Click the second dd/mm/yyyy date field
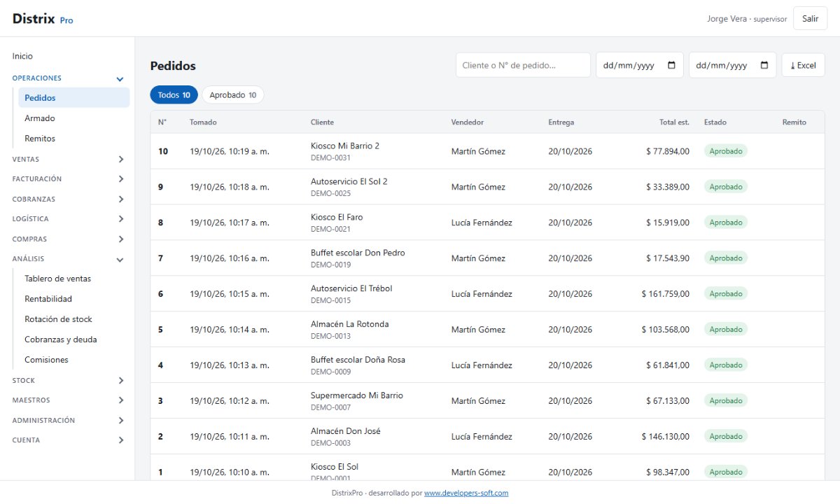The width and height of the screenshot is (840, 504). point(732,65)
